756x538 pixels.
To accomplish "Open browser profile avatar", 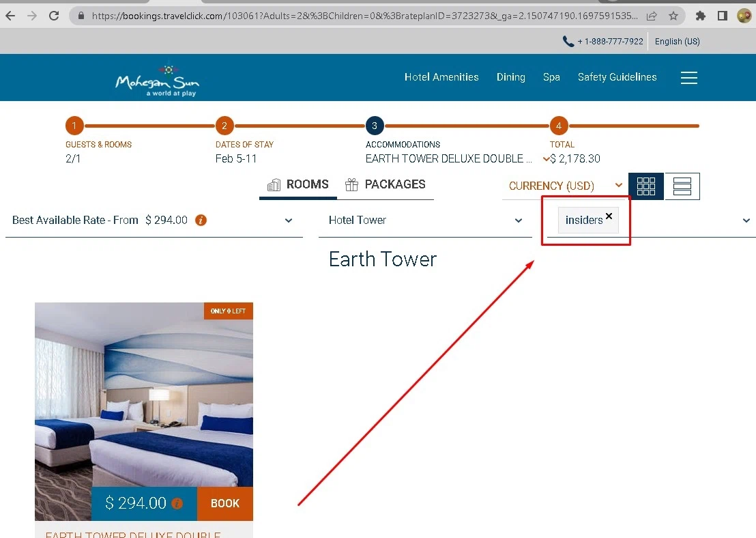I will click(x=744, y=16).
